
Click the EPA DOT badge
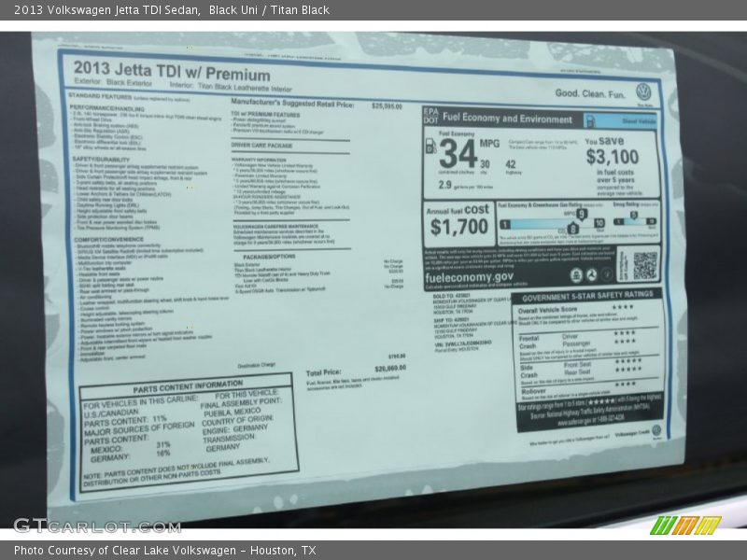click(430, 116)
